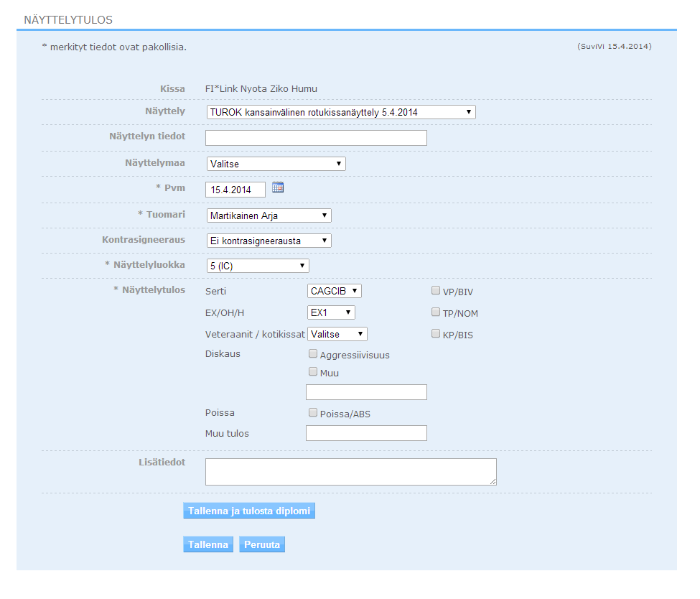Click the (SuviVi 15.4.2014) note

pos(615,47)
